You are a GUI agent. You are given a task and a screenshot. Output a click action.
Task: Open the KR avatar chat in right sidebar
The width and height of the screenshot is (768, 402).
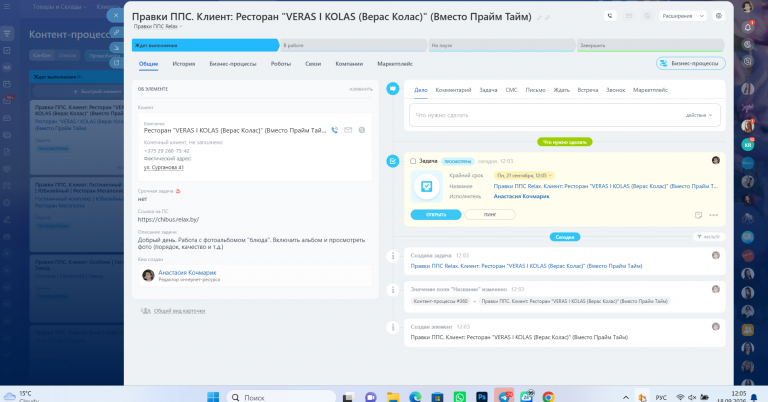[x=747, y=145]
